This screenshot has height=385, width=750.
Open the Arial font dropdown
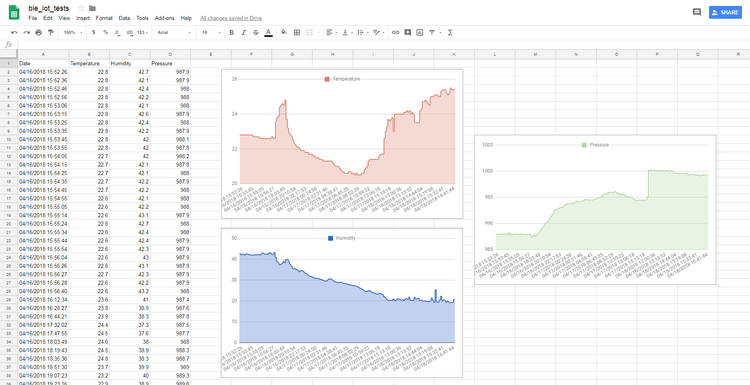[174, 33]
